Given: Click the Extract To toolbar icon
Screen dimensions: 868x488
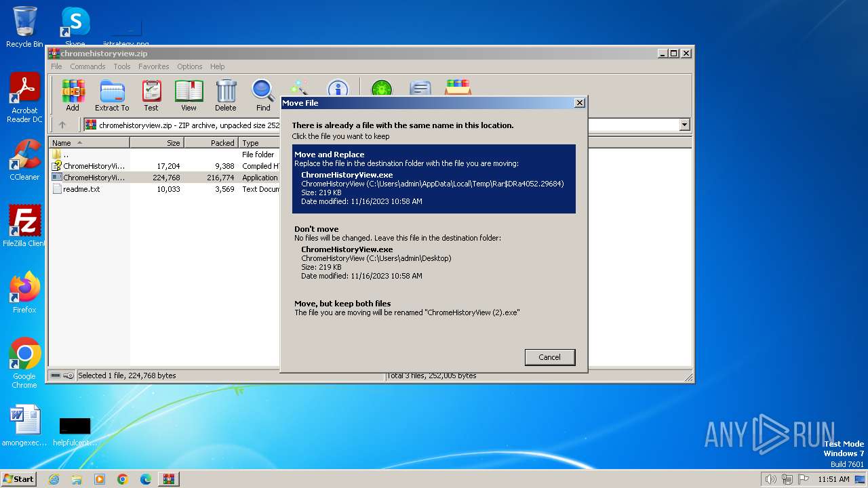Looking at the screenshot, I should [x=112, y=95].
